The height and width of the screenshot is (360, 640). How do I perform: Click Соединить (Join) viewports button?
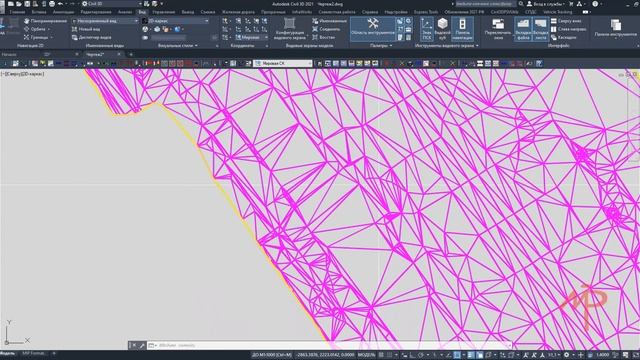[326, 29]
